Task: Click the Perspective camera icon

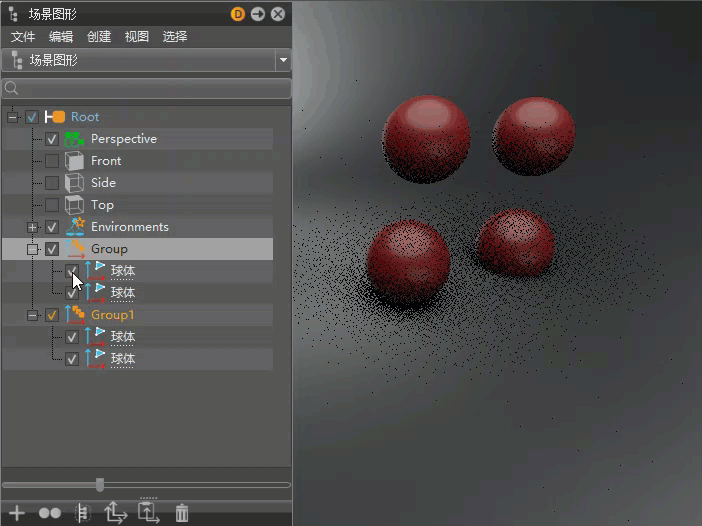Action: (74, 139)
